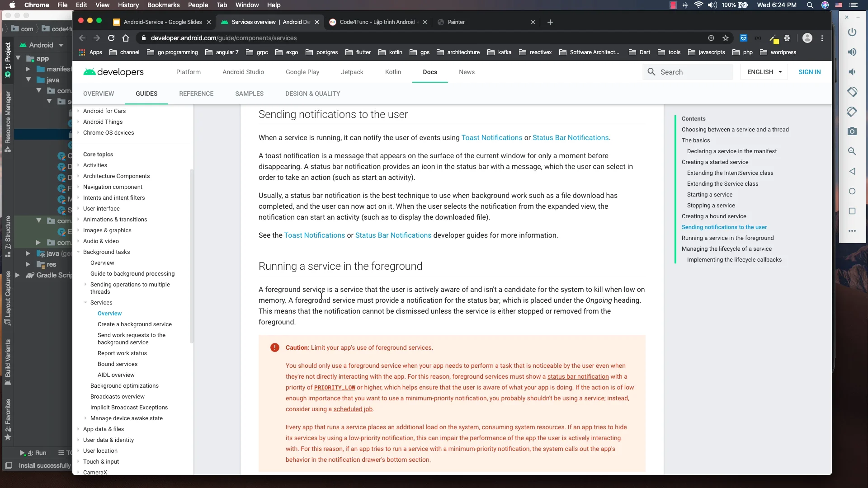Open the scheduled job link

[353, 409]
